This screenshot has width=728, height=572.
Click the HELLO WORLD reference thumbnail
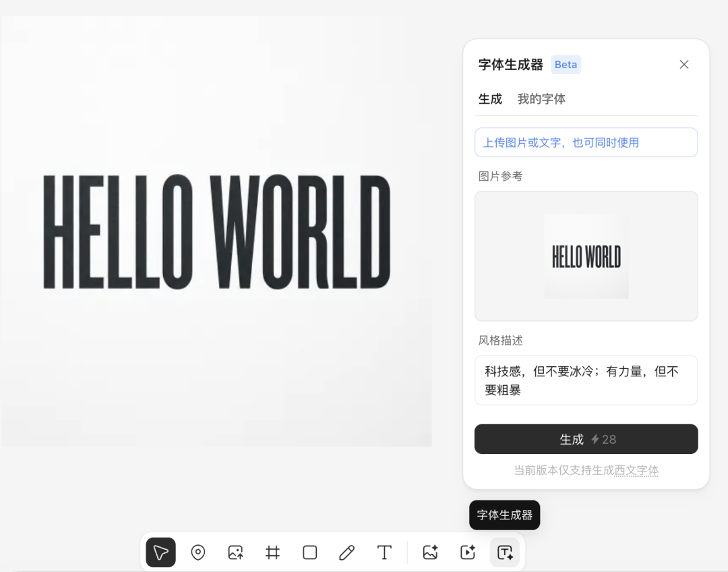(x=586, y=256)
